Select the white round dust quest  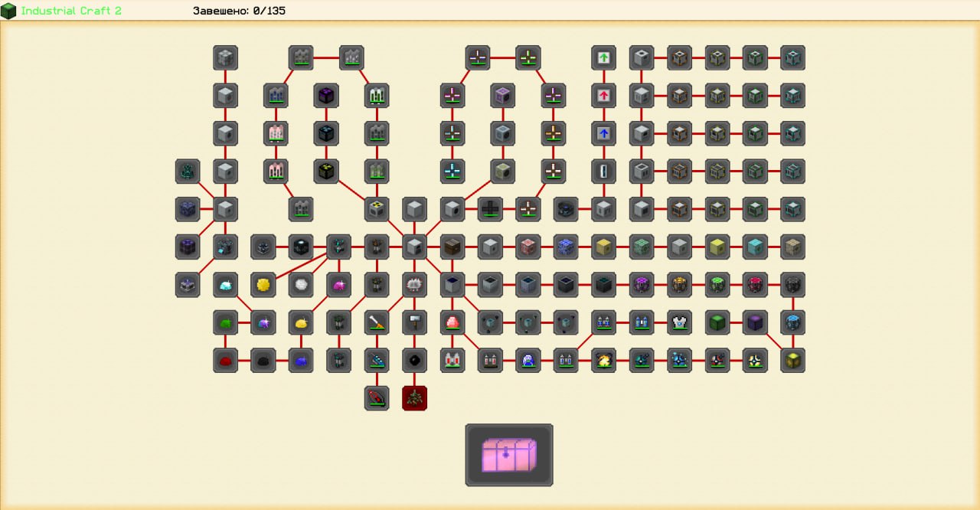(x=301, y=285)
